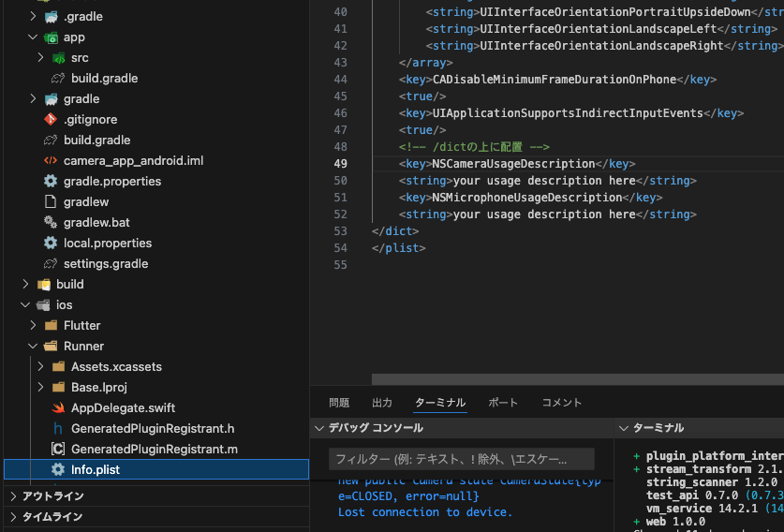Switch to the 出力 panel tab
The width and height of the screenshot is (784, 532).
[382, 403]
